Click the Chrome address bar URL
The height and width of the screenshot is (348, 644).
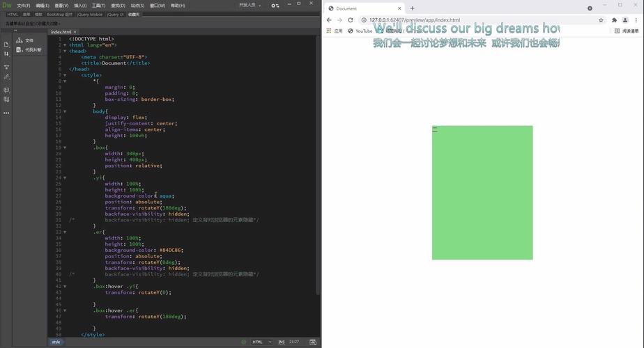[x=414, y=20]
